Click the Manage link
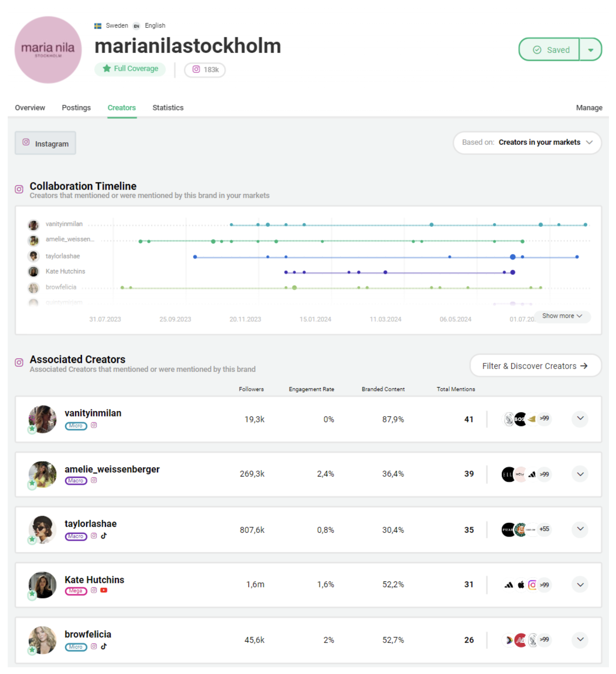Screen dimensions: 616x674 pos(589,108)
